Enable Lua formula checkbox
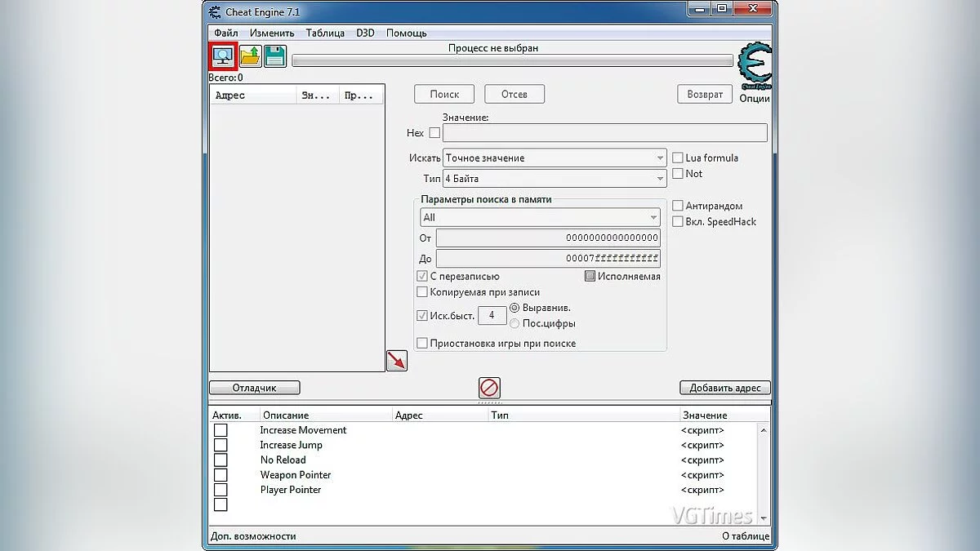The width and height of the screenshot is (980, 551). point(677,158)
